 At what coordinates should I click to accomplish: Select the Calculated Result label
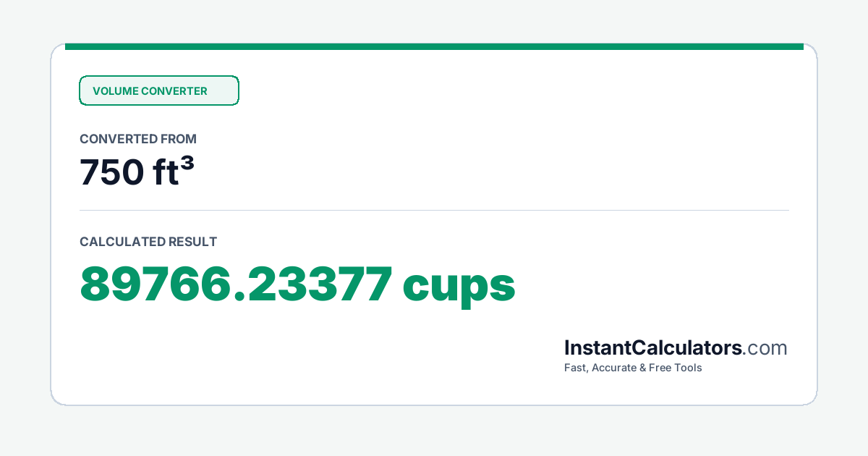click(148, 242)
